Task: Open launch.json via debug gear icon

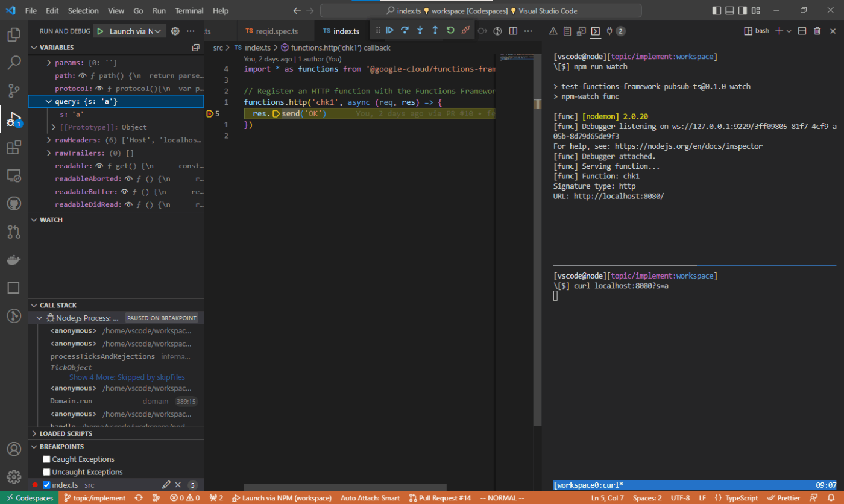Action: pyautogui.click(x=175, y=31)
